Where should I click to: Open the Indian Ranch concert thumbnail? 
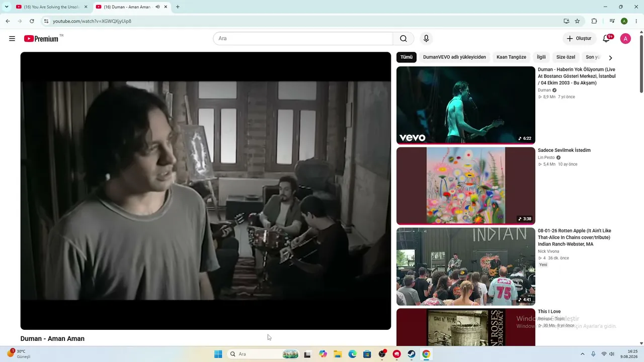click(x=466, y=266)
